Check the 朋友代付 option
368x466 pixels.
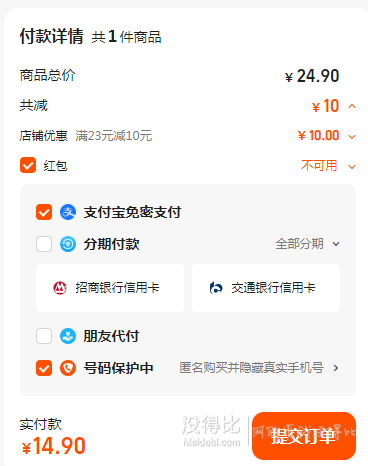(x=44, y=336)
